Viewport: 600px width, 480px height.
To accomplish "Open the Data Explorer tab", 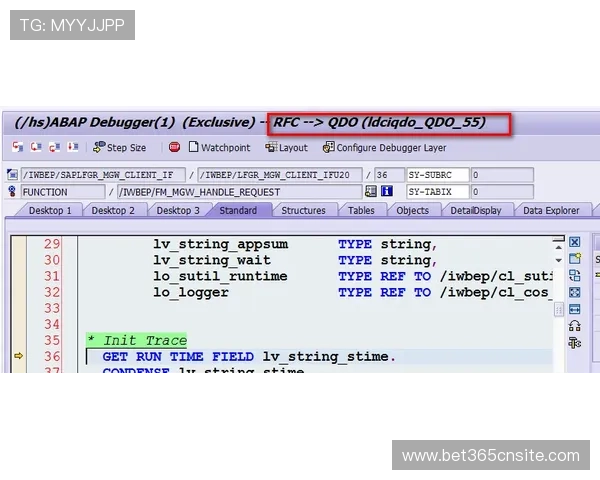I will pos(550,210).
